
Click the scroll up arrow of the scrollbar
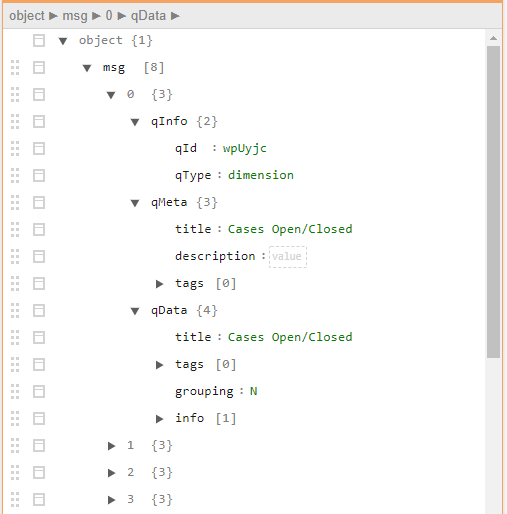tap(493, 38)
